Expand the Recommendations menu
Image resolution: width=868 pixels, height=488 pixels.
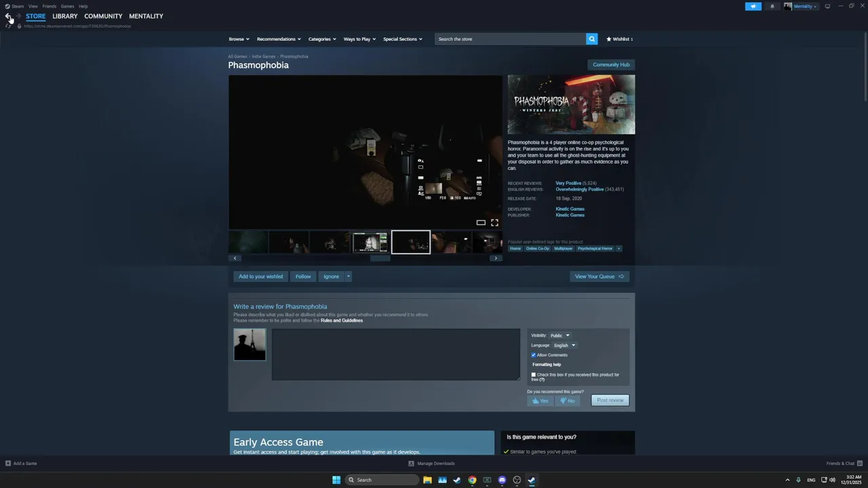pos(279,39)
